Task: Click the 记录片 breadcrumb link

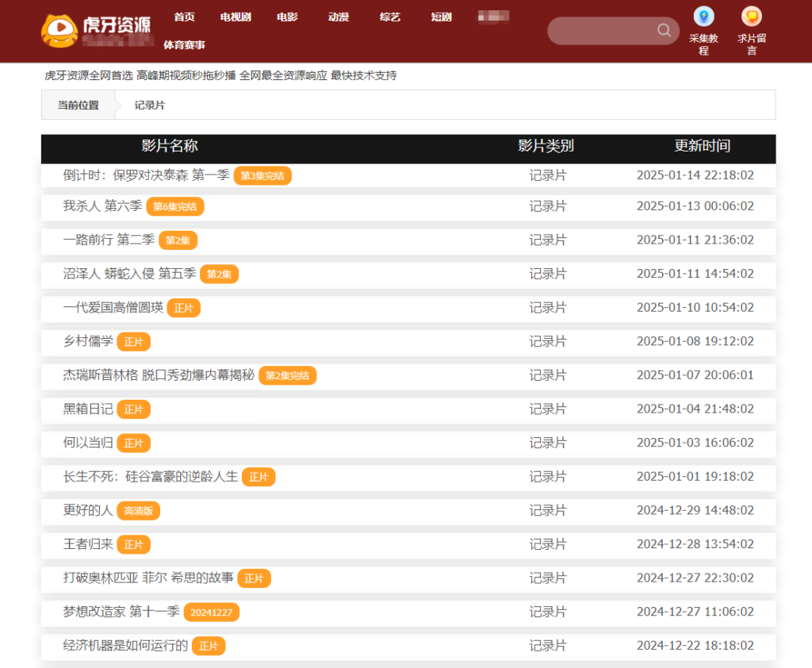Action: 150,106
